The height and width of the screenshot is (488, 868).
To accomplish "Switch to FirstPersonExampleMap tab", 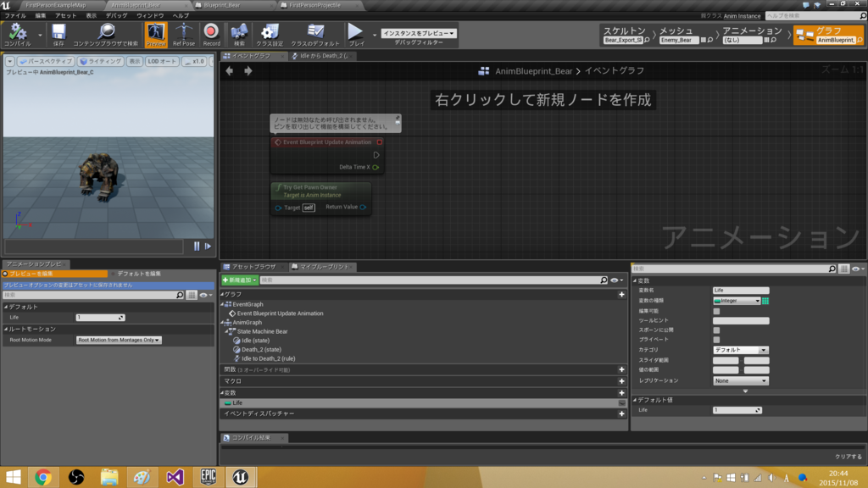I will tap(55, 5).
